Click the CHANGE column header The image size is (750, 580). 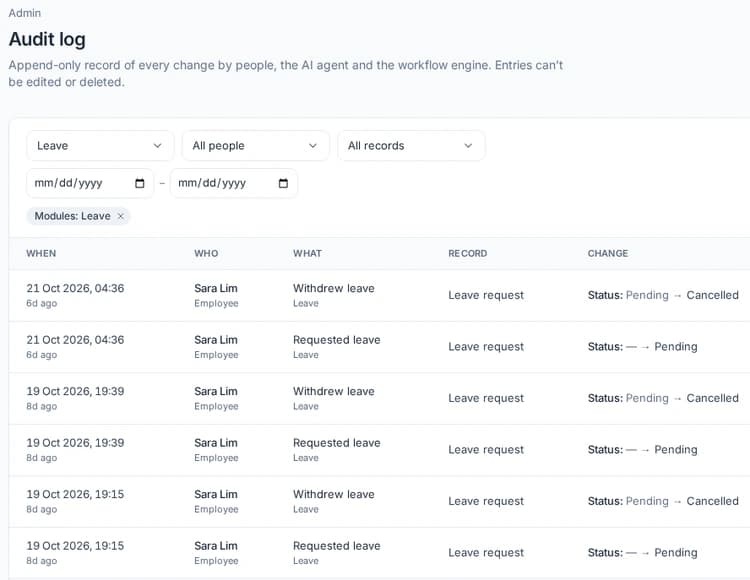608,253
